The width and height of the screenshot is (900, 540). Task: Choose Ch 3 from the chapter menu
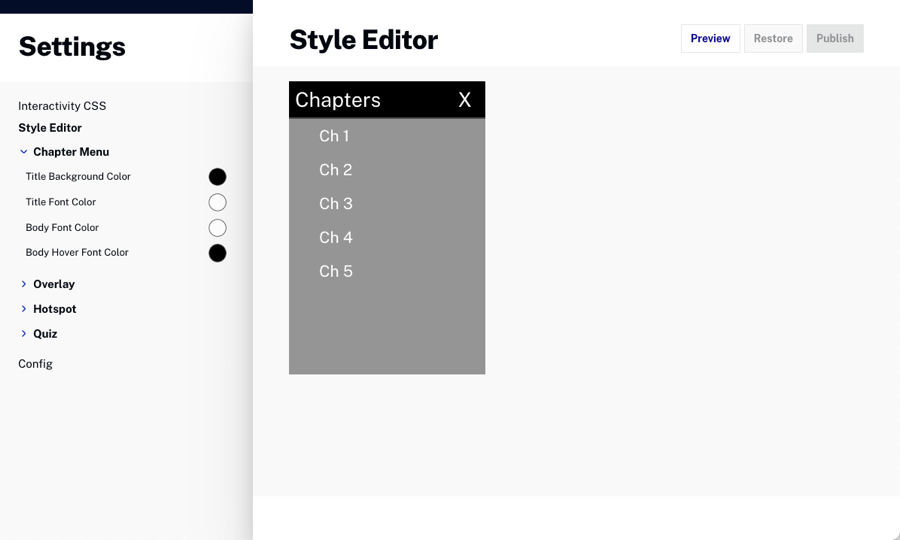tap(335, 204)
